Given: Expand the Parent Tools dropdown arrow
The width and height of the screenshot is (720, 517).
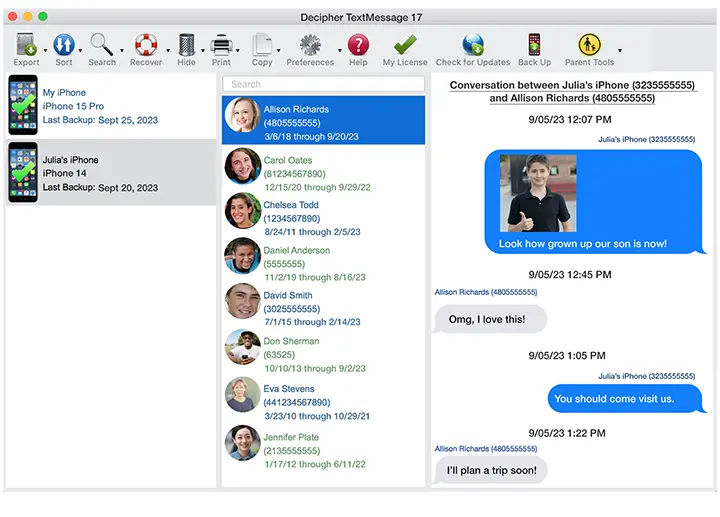Looking at the screenshot, I should pos(620,50).
